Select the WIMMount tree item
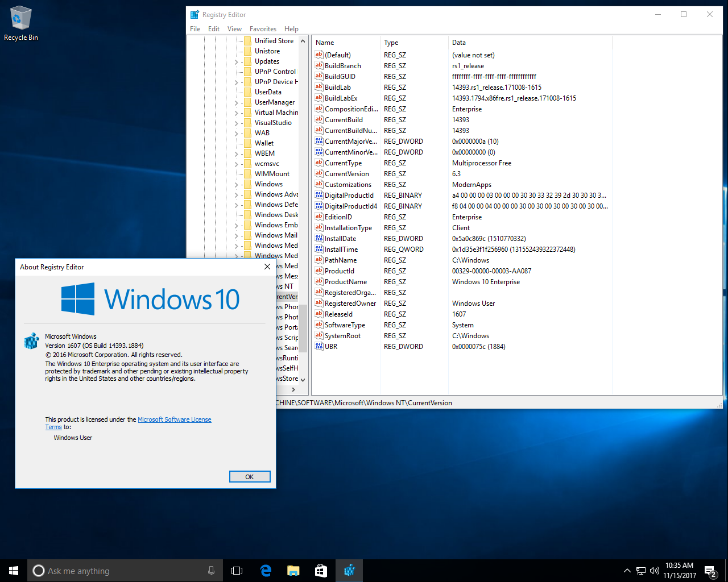The width and height of the screenshot is (728, 582). pyautogui.click(x=272, y=174)
